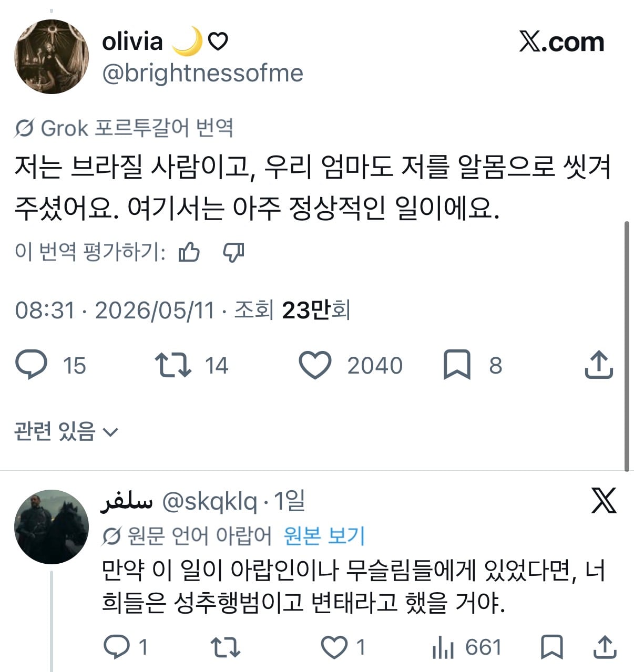Repost the main post with 14 reposts
This screenshot has height=672, width=634.
click(x=173, y=365)
